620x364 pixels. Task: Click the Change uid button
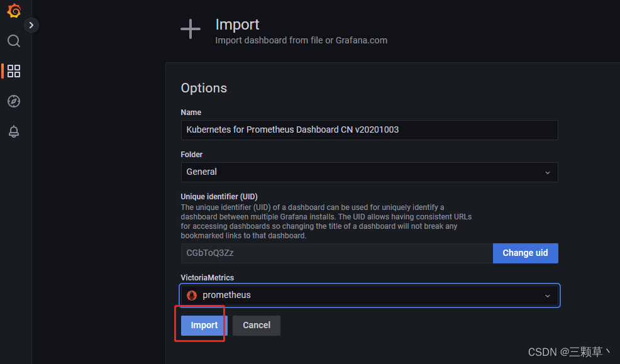(526, 253)
